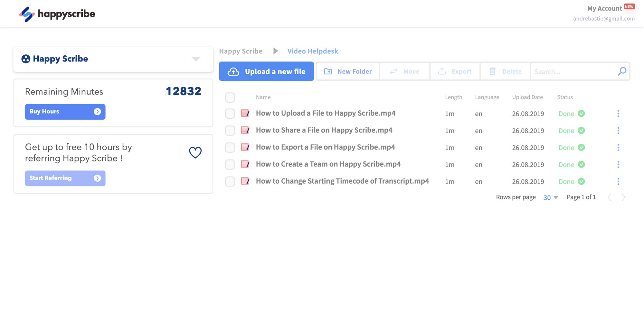Click the Delete toolbar button

point(505,71)
